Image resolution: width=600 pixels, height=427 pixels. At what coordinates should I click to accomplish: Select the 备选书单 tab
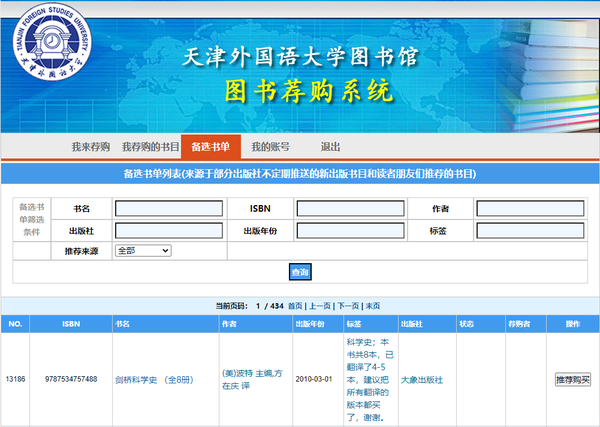(210, 147)
